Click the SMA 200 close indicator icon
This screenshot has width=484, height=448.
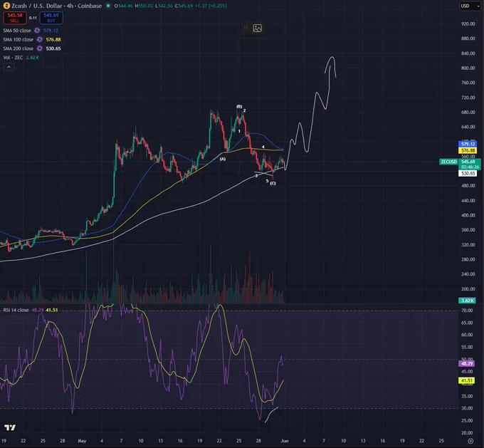coord(40,48)
